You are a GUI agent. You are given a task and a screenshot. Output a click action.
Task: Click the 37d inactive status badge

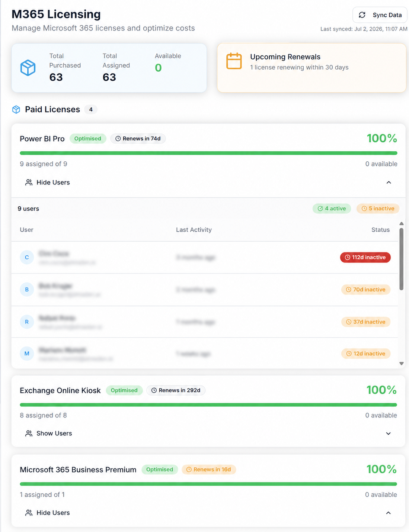pyautogui.click(x=366, y=322)
